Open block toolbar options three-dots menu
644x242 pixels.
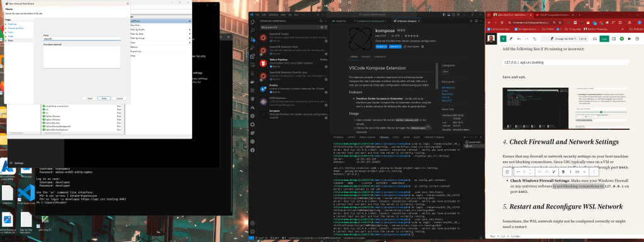594,172
